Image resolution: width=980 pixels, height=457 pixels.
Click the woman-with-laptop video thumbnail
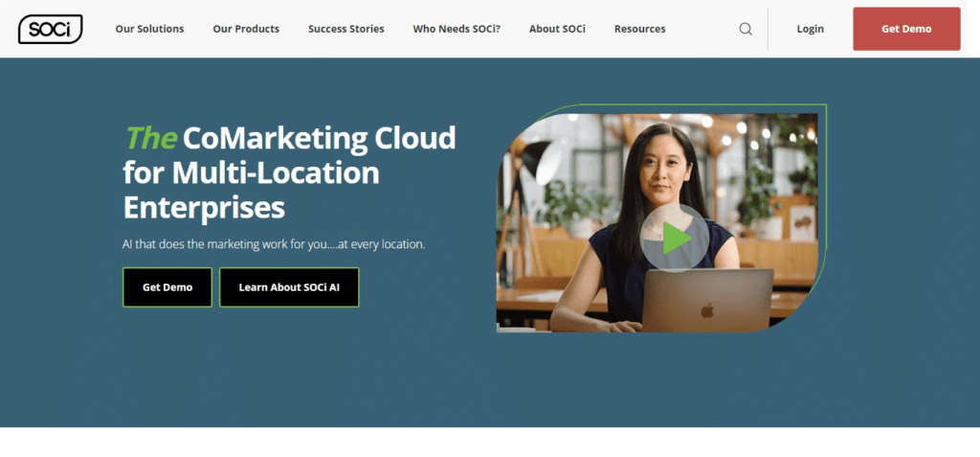point(657,222)
